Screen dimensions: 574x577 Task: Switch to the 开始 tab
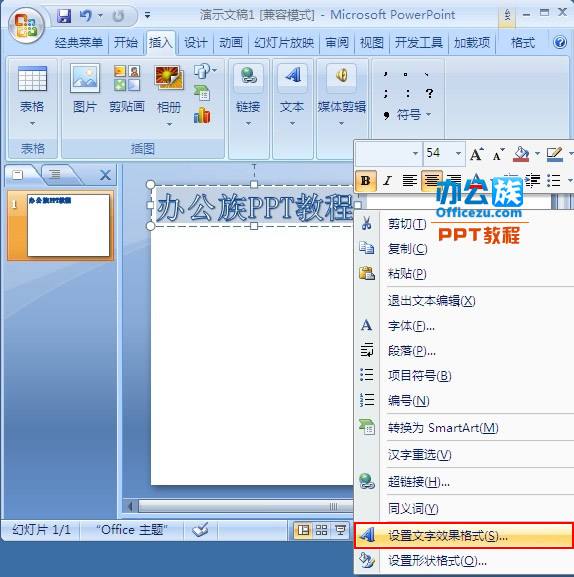point(125,43)
